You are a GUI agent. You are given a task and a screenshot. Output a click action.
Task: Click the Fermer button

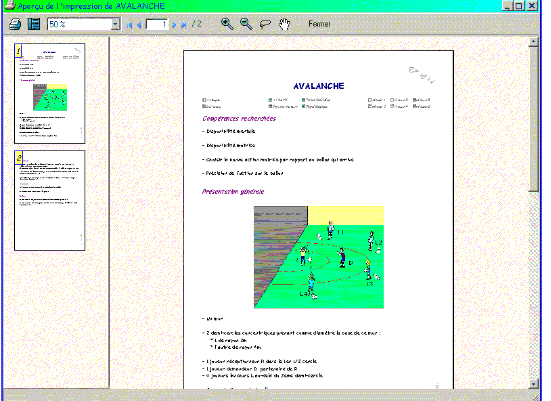pyautogui.click(x=319, y=24)
